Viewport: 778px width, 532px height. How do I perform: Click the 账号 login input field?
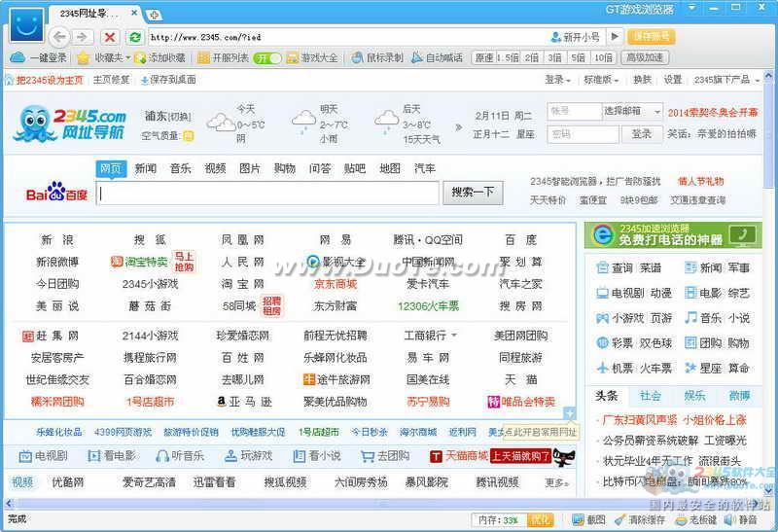click(575, 112)
